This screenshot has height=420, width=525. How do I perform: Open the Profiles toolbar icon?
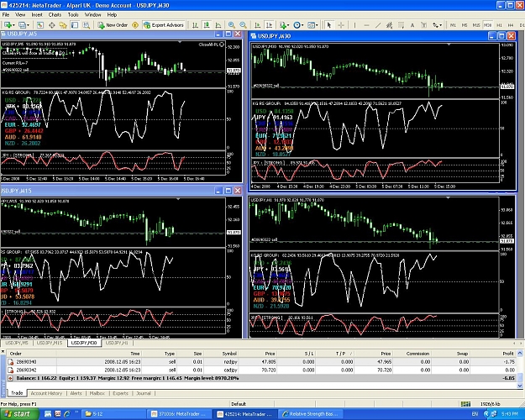[x=22, y=25]
